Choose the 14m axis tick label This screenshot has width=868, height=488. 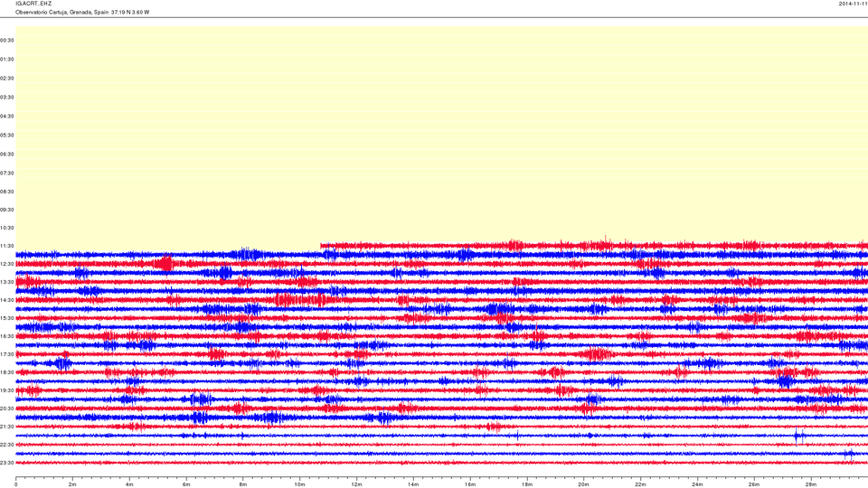pos(413,484)
